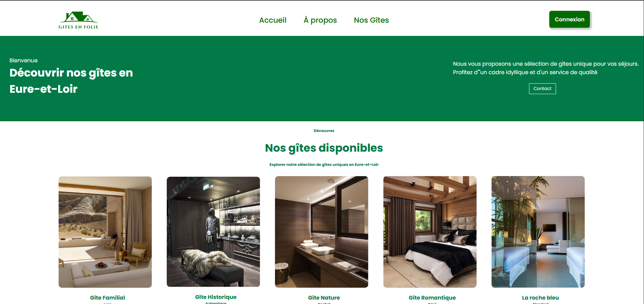Viewport: 644px width, 304px height.
Task: Open the Gîte Historique photo
Action: tap(213, 232)
